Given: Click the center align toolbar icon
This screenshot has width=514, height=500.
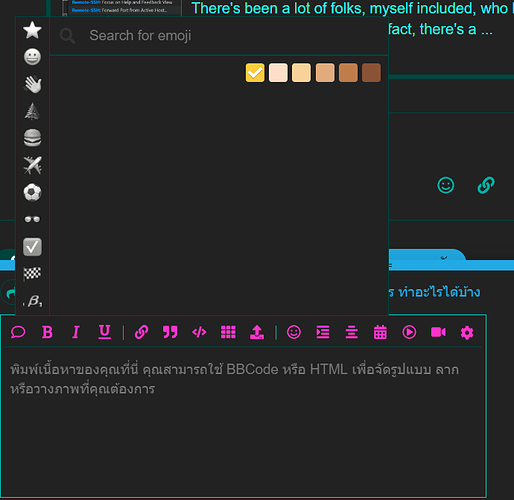Looking at the screenshot, I should coord(352,332).
